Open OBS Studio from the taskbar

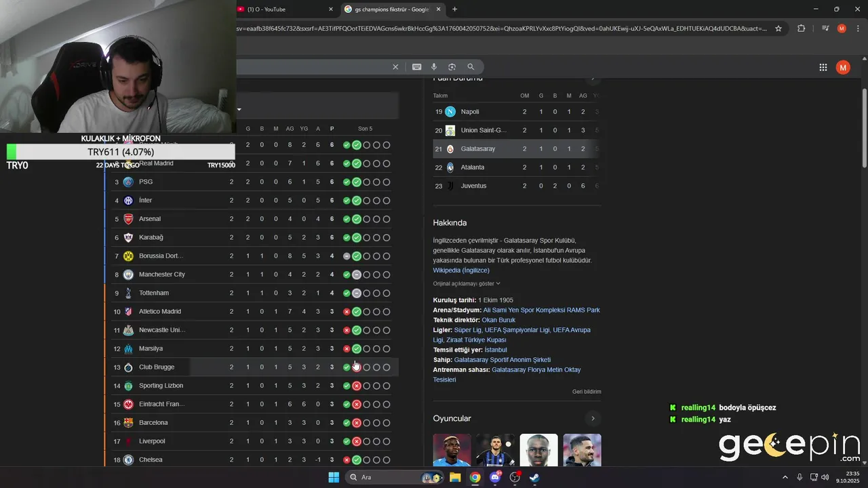[515, 477]
